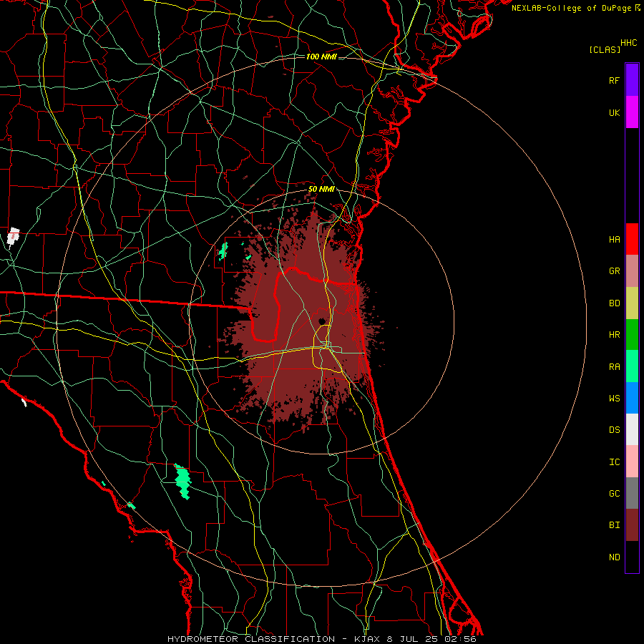Click the GC legend label
Viewport: 644px width, 644px height.
click(x=614, y=493)
